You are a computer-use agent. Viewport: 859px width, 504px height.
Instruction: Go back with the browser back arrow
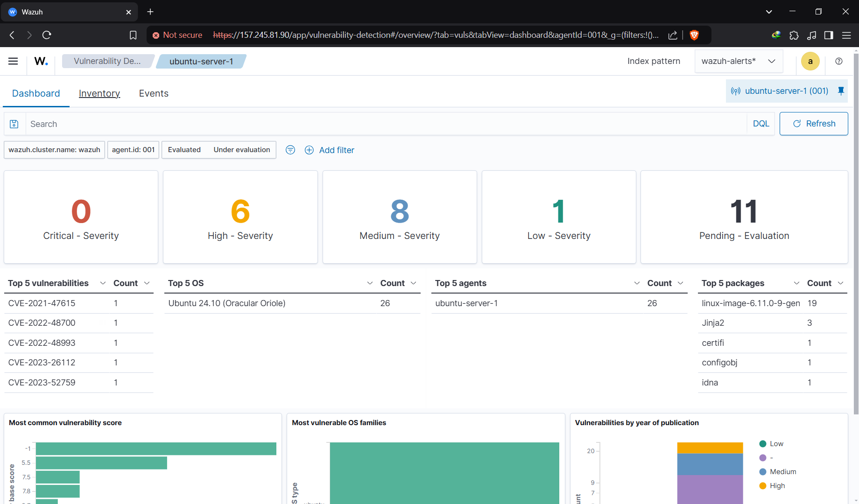(12, 35)
